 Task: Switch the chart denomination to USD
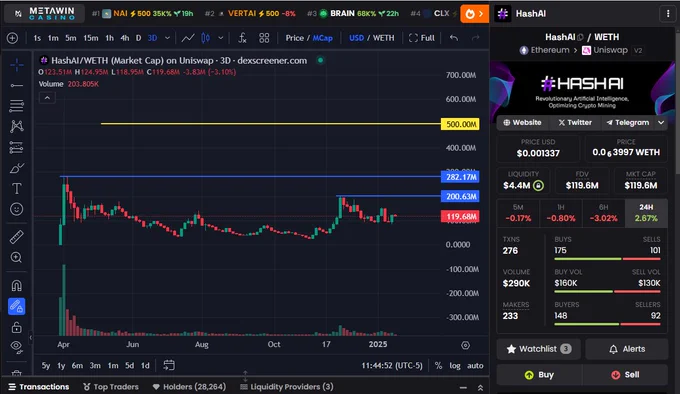tap(356, 38)
